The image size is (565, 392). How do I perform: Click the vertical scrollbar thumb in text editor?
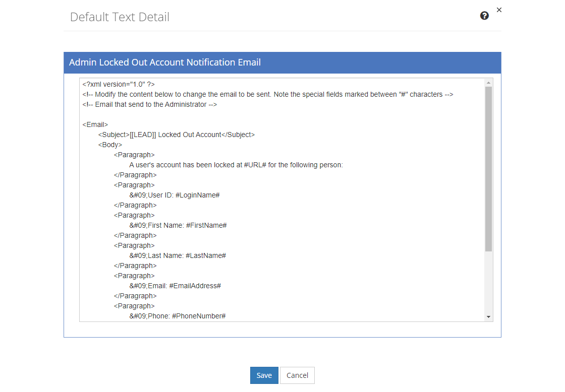coord(489,169)
